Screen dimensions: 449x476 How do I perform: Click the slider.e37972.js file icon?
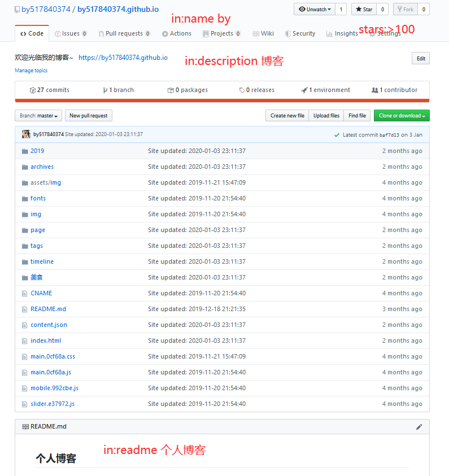[25, 404]
